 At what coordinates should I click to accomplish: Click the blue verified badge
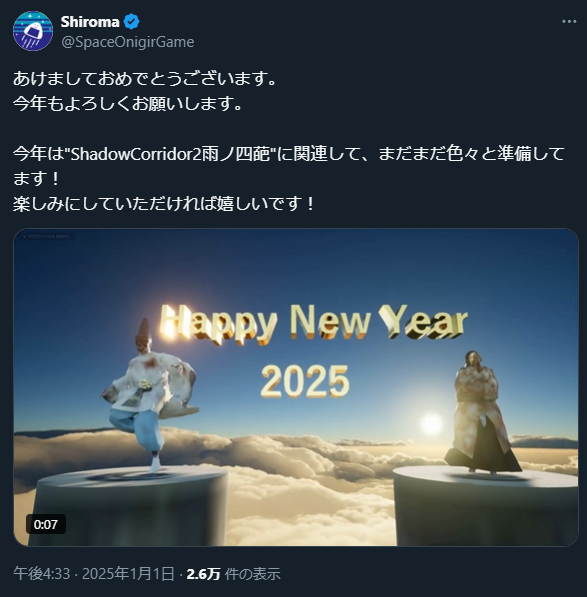(x=132, y=22)
